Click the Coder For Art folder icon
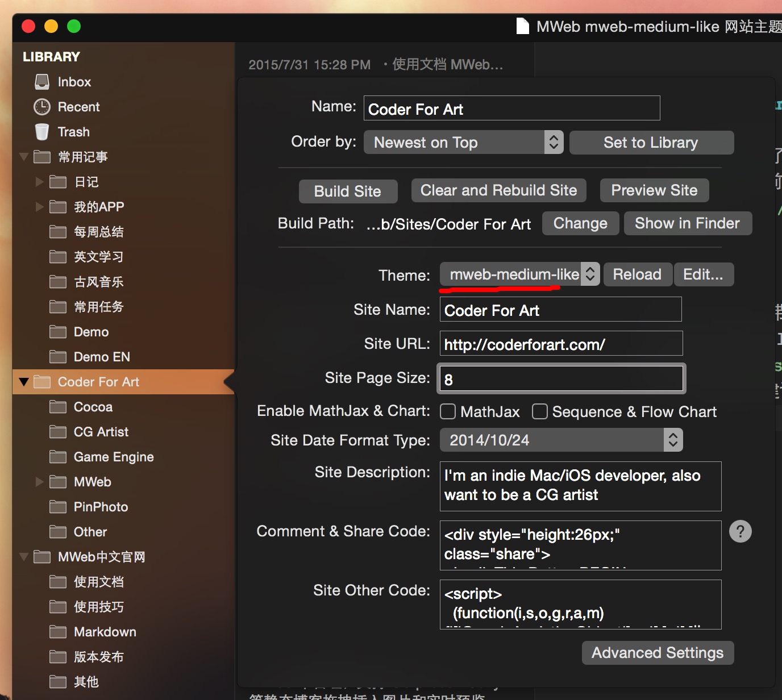Image resolution: width=782 pixels, height=700 pixels. 42,382
